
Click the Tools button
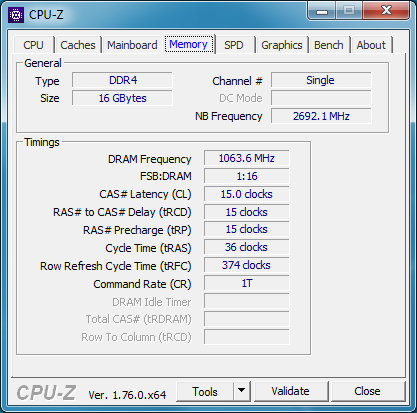205,391
